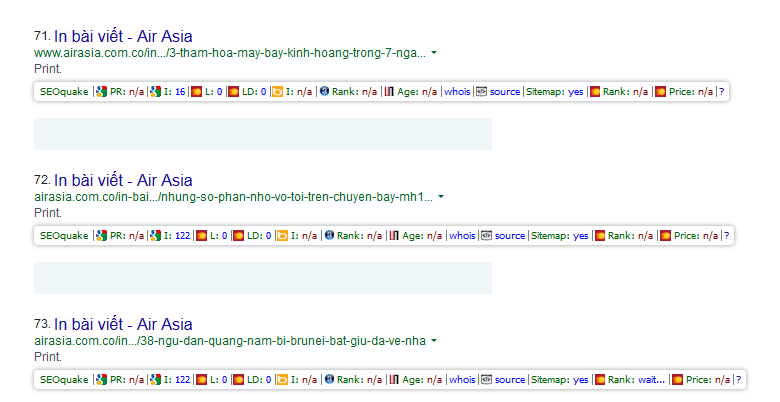
Task: Click SEMrush LD: 0 icon in result 71 bar
Action: [233, 92]
